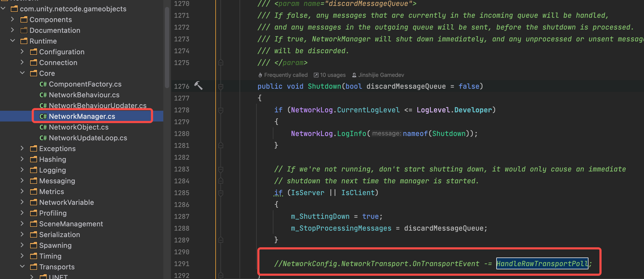Screen dimensions: 644x279
Task: Expand the Connection folder
Action: tap(22, 62)
